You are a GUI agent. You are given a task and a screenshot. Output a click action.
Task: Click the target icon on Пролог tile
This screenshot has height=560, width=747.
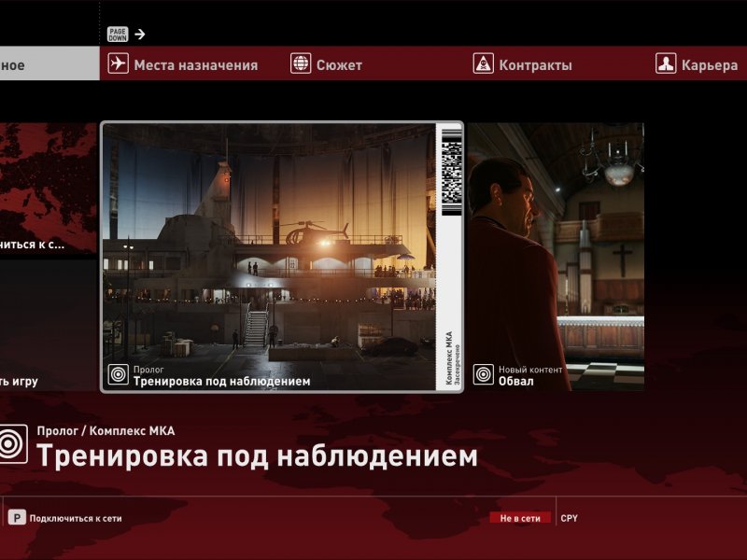point(119,374)
